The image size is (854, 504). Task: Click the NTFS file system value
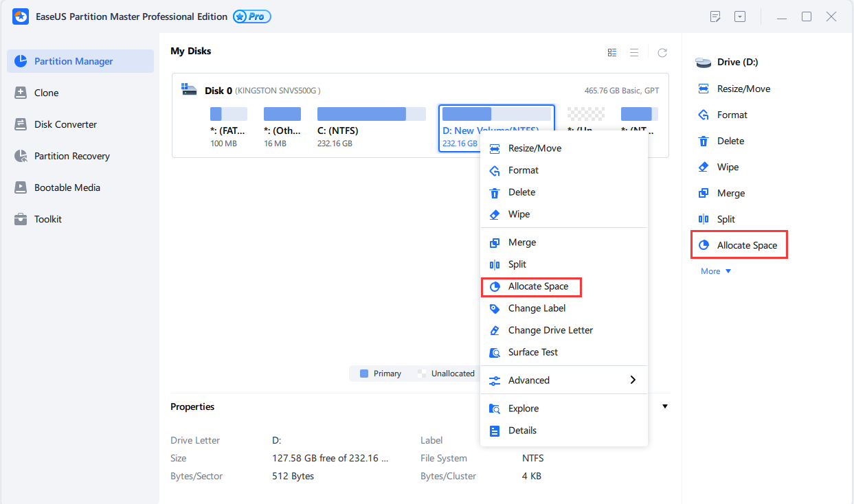tap(532, 458)
